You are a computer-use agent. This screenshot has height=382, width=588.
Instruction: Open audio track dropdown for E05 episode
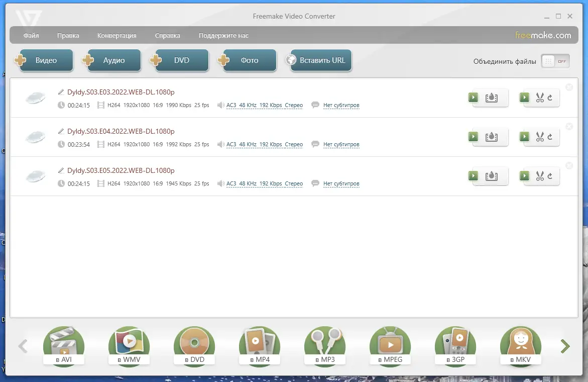265,183
